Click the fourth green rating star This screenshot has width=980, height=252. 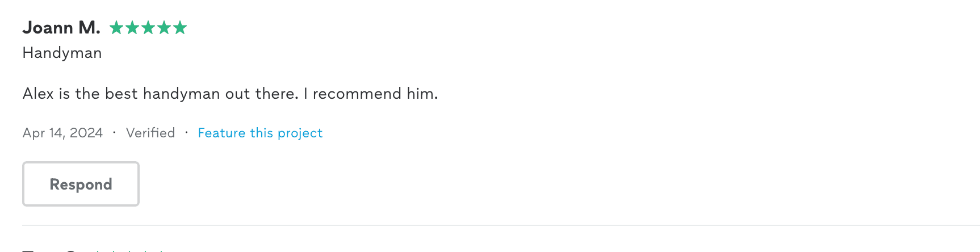pos(164,27)
